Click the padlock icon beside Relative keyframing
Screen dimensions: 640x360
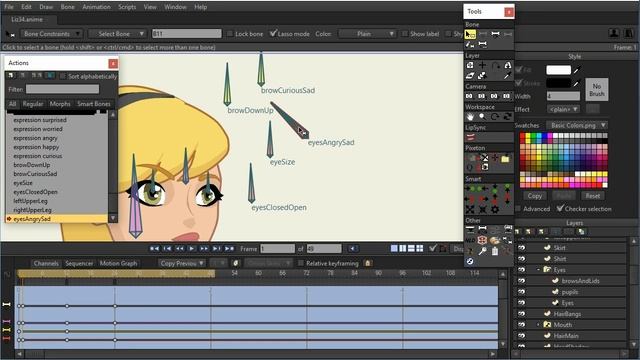[x=368, y=263]
